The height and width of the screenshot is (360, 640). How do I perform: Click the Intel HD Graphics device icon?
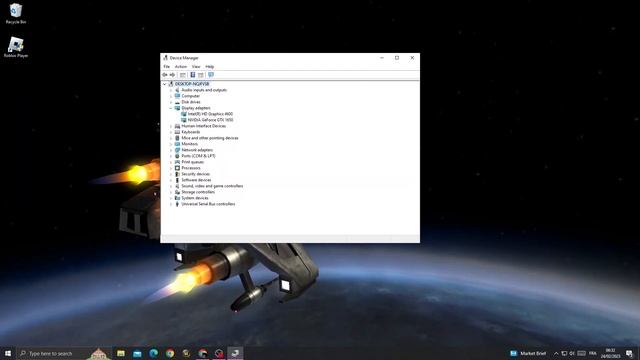coord(184,114)
